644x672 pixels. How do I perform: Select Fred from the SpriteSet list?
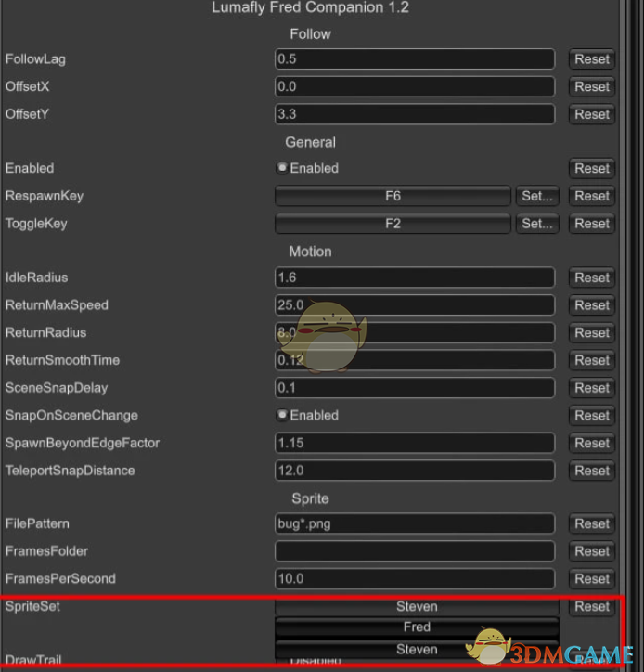click(417, 627)
